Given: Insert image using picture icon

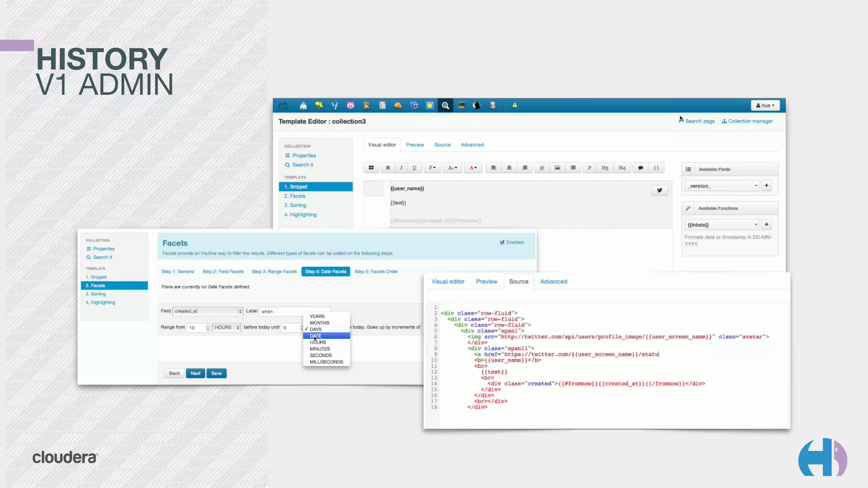Looking at the screenshot, I should [x=557, y=168].
